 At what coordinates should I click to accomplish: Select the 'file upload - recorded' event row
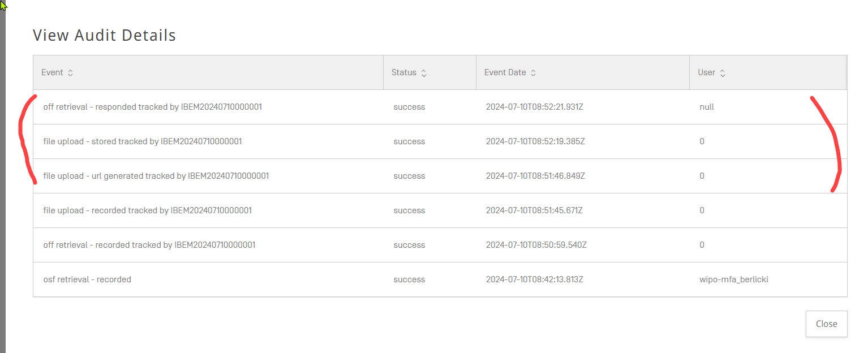147,210
